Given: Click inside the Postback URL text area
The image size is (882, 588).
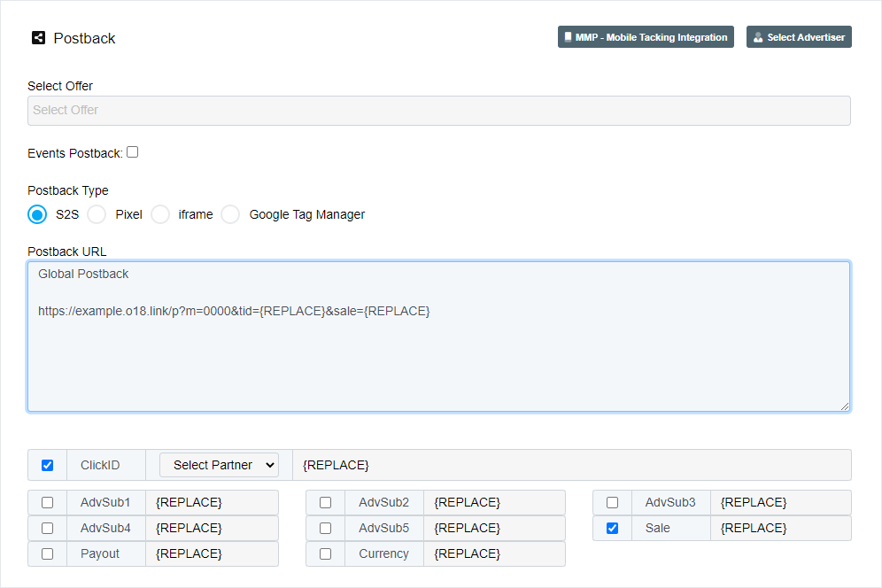Looking at the screenshot, I should click(x=438, y=354).
